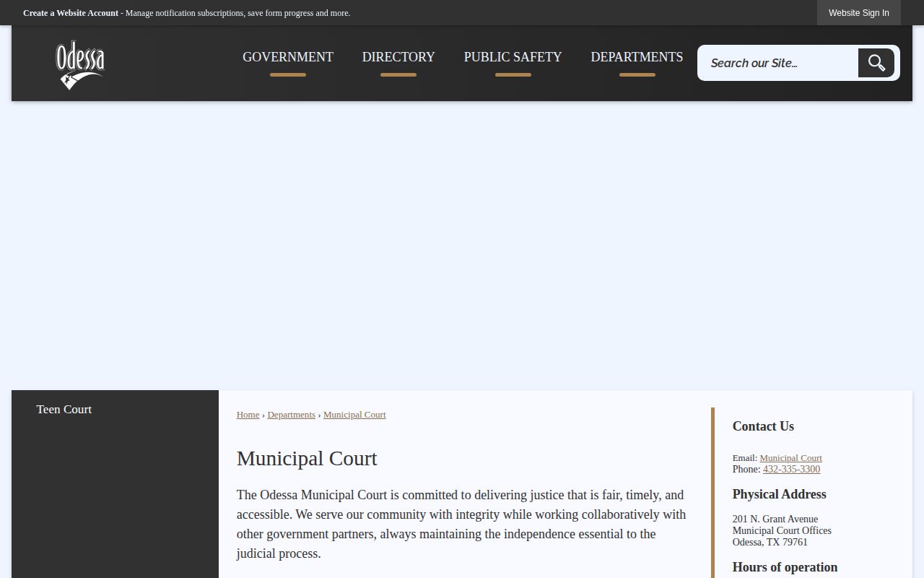Open the Public Safety menu
Image resolution: width=924 pixels, height=578 pixels.
[x=513, y=57]
